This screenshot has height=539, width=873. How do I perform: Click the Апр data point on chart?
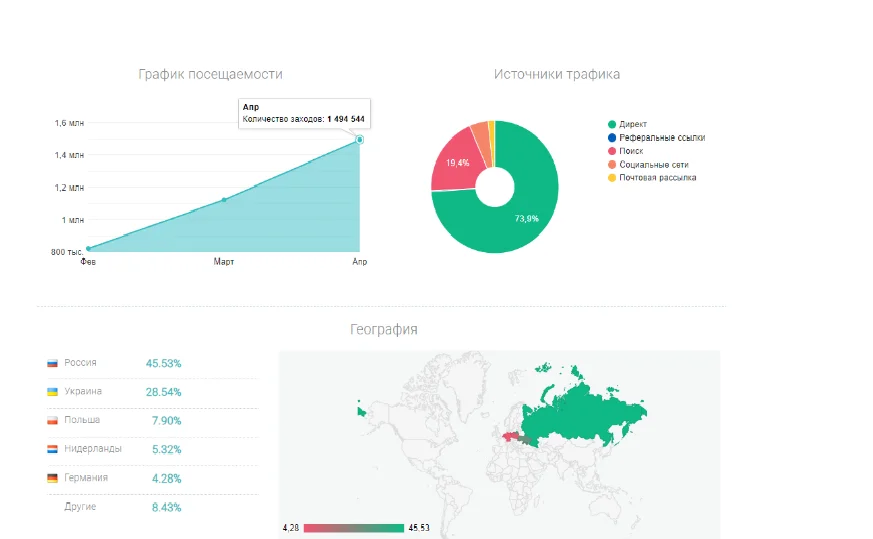tap(359, 140)
